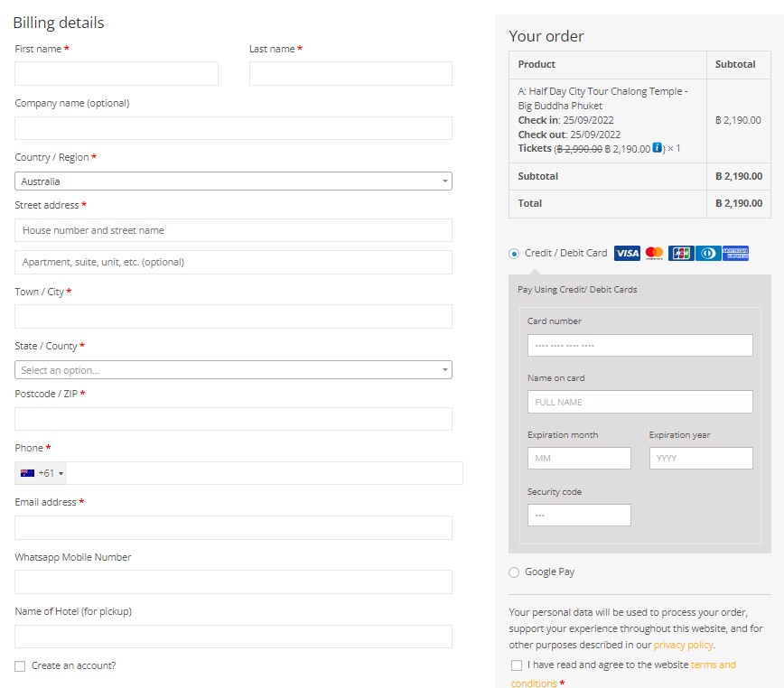Select Credit / Debit Card payment option
The height and width of the screenshot is (688, 784).
514,254
